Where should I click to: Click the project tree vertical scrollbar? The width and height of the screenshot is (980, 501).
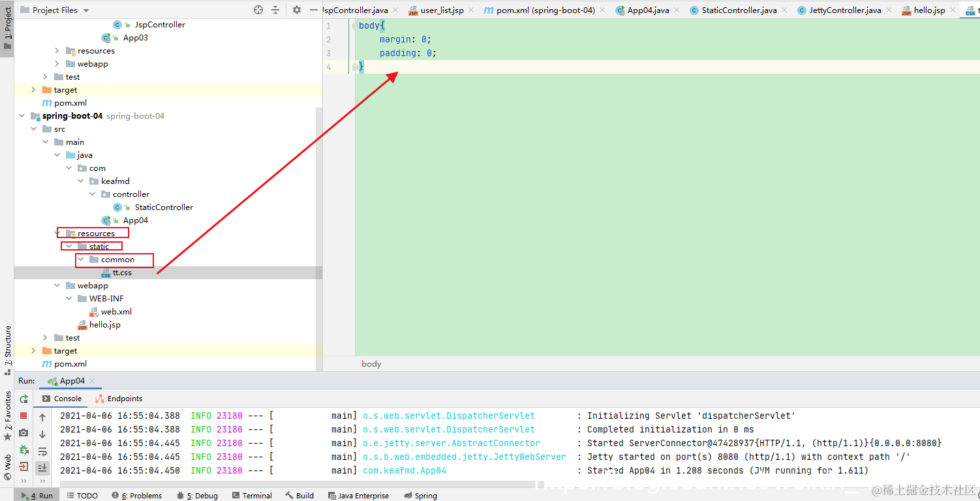click(319, 238)
